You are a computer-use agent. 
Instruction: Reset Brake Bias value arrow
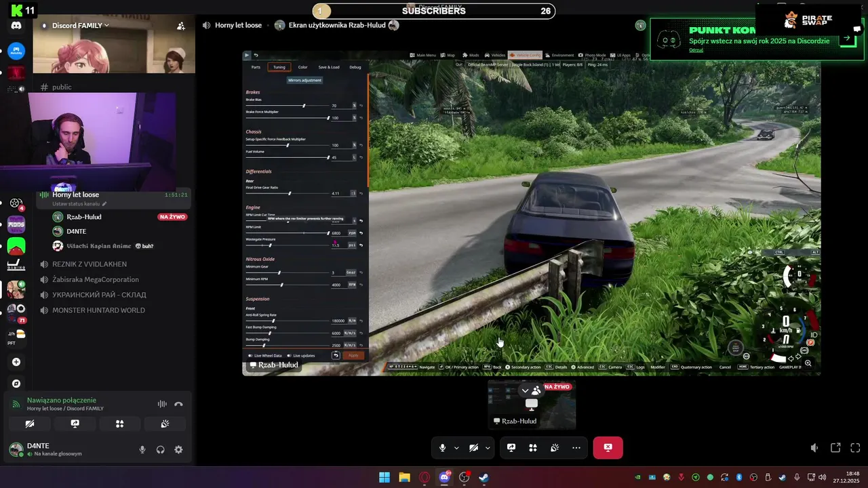361,106
